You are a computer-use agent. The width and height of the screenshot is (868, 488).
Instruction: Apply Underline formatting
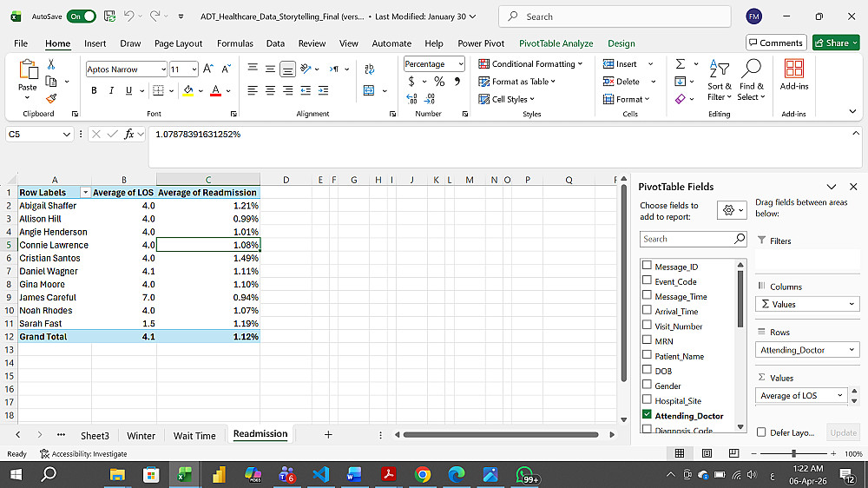coord(128,90)
